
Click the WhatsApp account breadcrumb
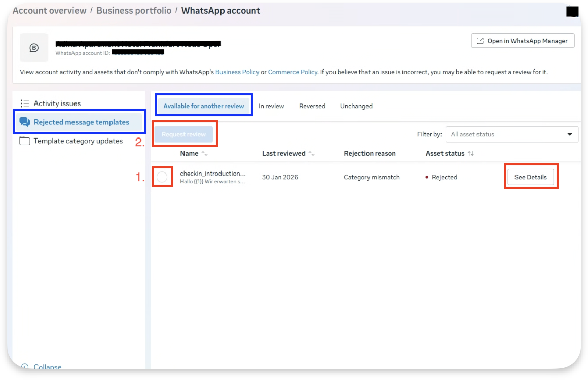[x=220, y=11]
